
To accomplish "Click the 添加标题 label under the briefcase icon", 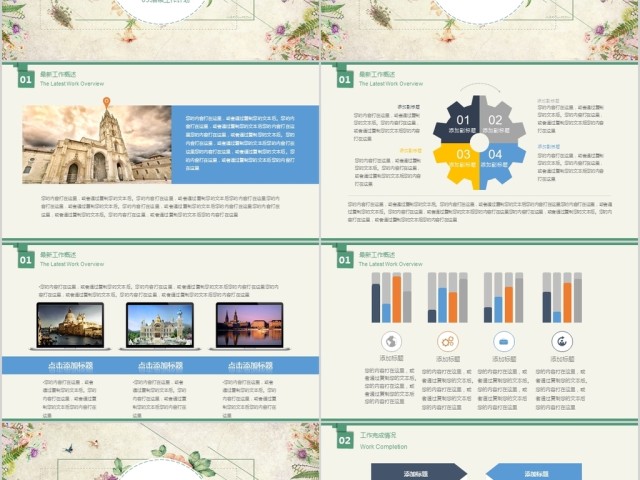I will (x=504, y=359).
